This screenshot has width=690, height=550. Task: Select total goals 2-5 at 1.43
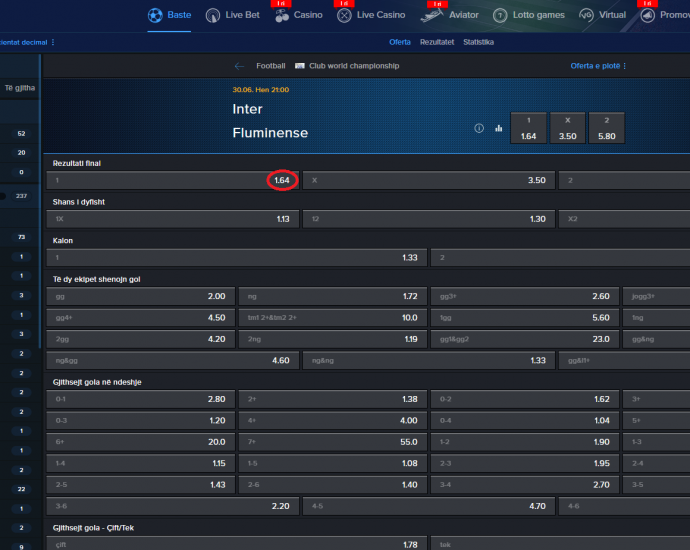(140, 485)
